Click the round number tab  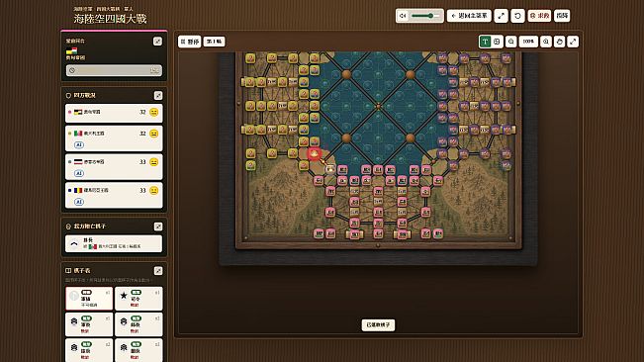tap(214, 42)
